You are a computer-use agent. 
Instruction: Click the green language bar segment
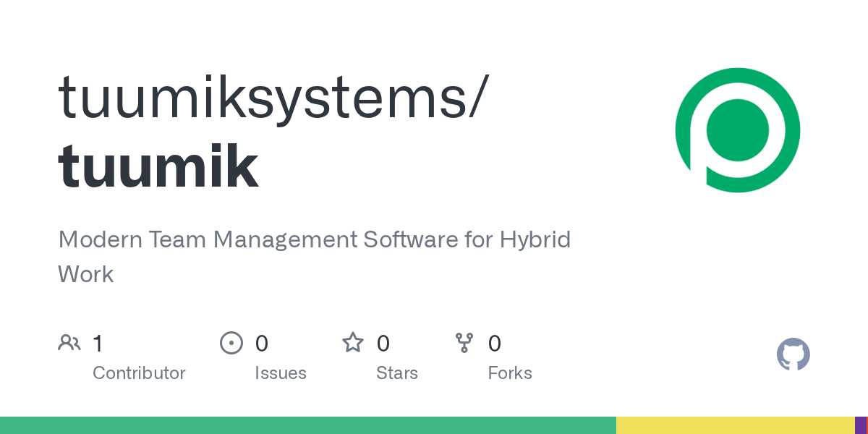(307, 425)
